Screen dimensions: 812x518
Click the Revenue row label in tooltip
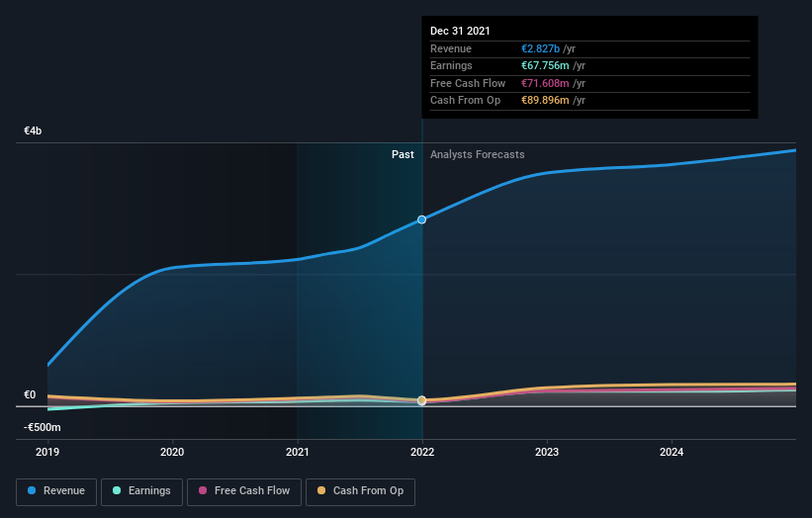click(x=451, y=48)
